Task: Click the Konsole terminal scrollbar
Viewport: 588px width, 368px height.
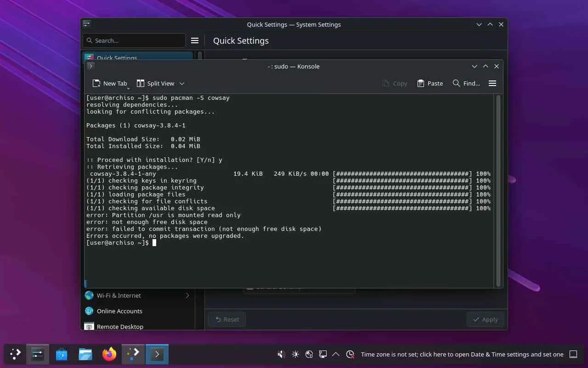Action: (x=498, y=191)
